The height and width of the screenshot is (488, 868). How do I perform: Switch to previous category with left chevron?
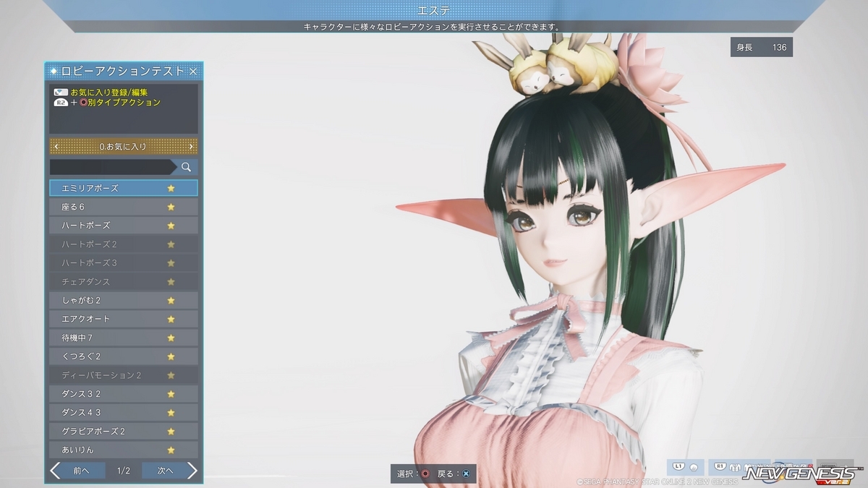tap(56, 147)
